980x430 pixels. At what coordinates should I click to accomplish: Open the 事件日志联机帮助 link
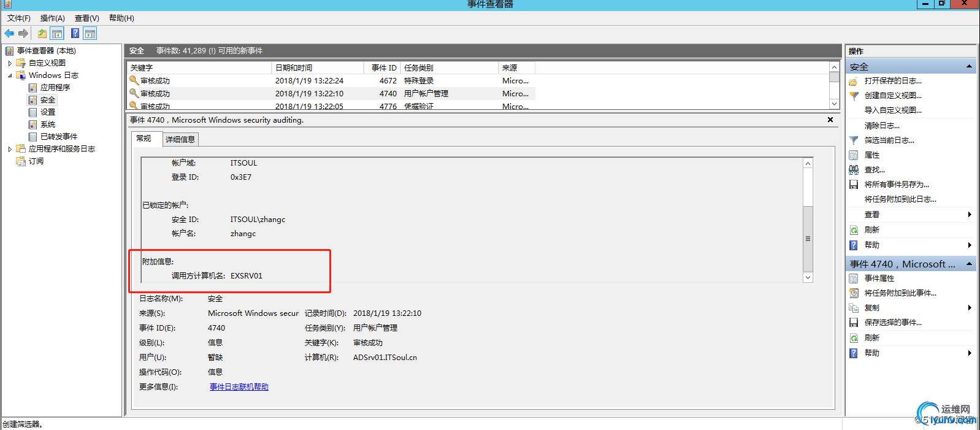(239, 387)
